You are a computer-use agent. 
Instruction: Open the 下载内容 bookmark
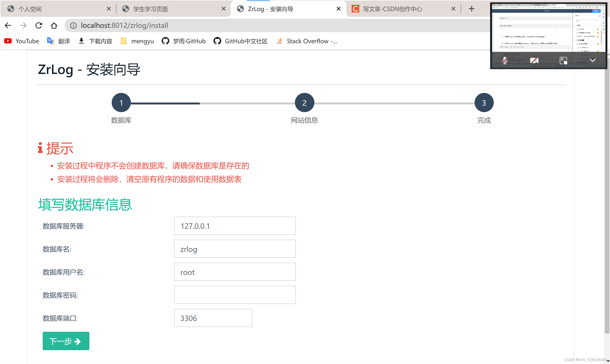point(95,41)
